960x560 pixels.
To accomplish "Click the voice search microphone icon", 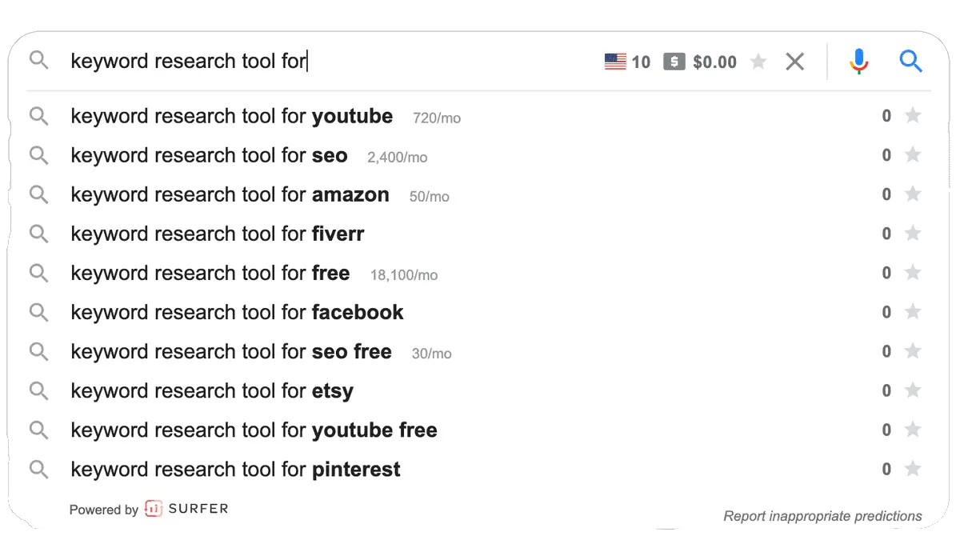I will click(858, 62).
